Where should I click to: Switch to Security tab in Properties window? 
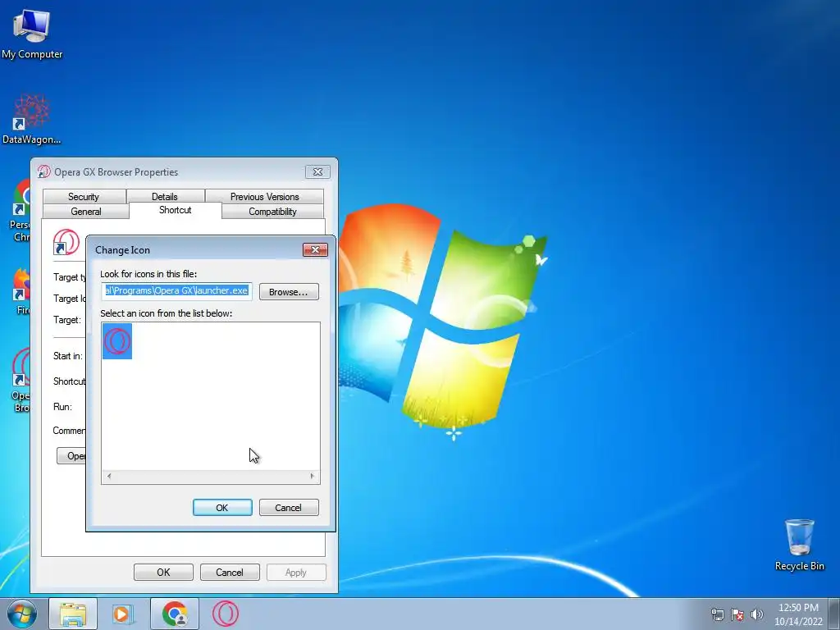(84, 197)
